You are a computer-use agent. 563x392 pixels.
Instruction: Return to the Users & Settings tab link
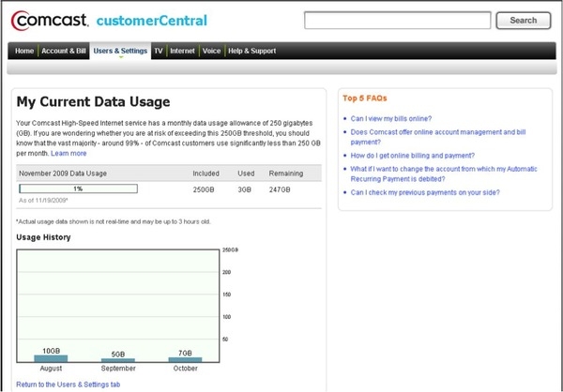[x=68, y=384]
